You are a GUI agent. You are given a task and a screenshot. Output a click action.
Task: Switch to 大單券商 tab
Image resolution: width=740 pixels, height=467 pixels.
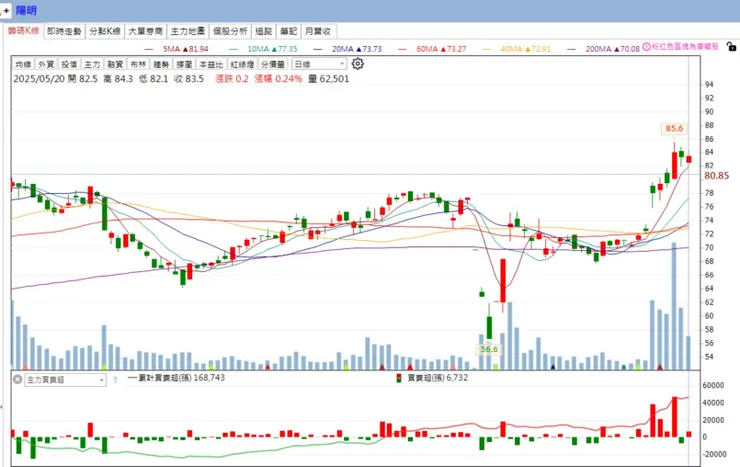pyautogui.click(x=146, y=31)
